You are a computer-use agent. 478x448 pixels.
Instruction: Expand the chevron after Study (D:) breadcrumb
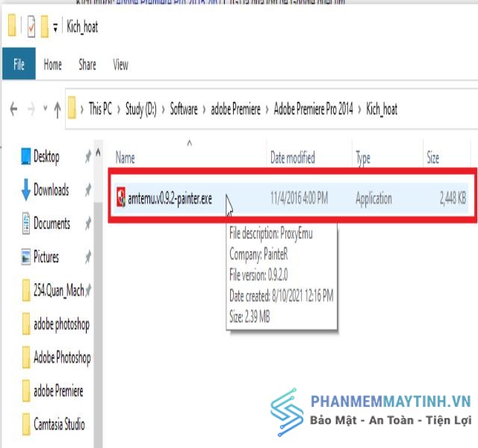tap(163, 109)
